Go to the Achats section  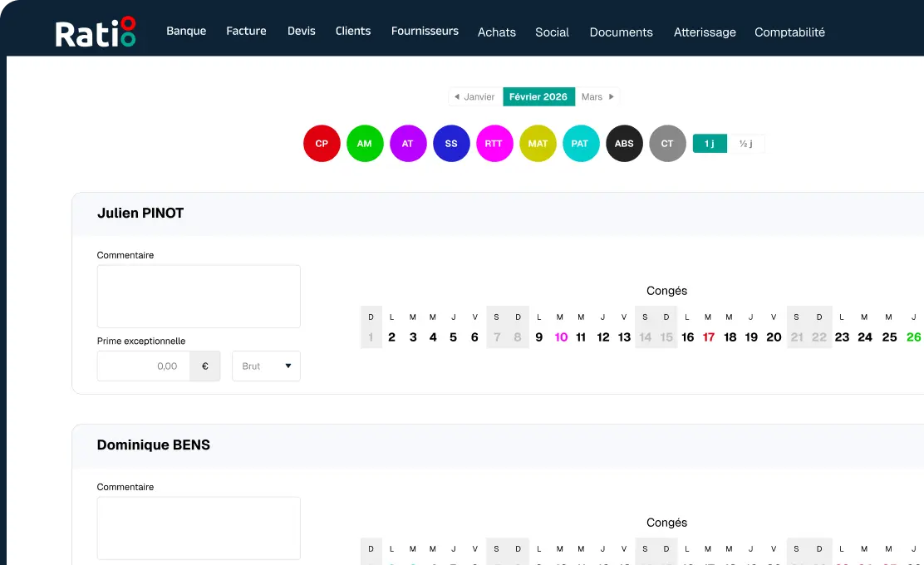pos(497,32)
